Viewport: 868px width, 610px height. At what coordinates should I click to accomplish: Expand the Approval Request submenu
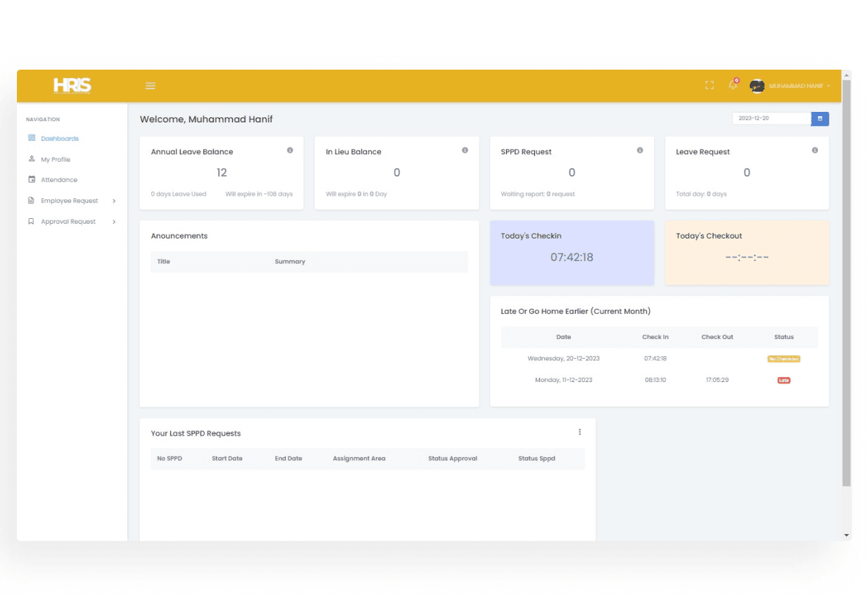(x=113, y=221)
